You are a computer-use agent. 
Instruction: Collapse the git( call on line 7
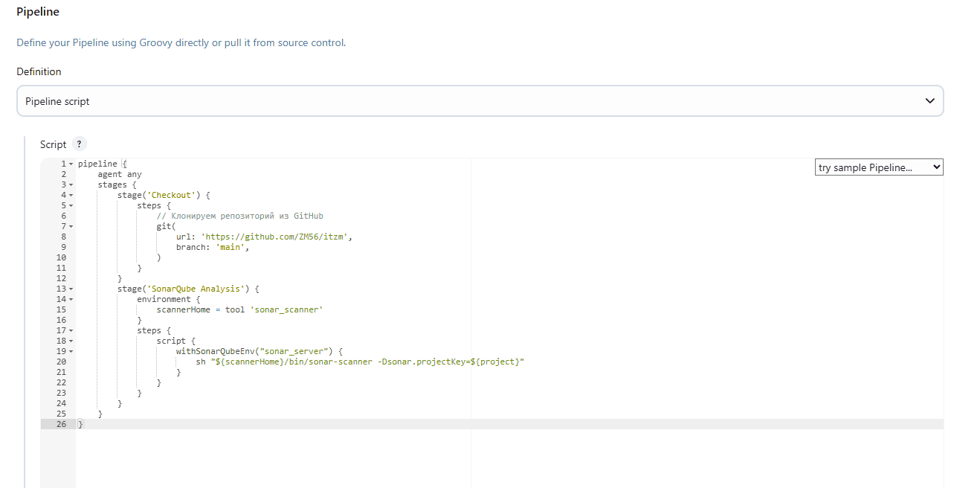pyautogui.click(x=71, y=226)
